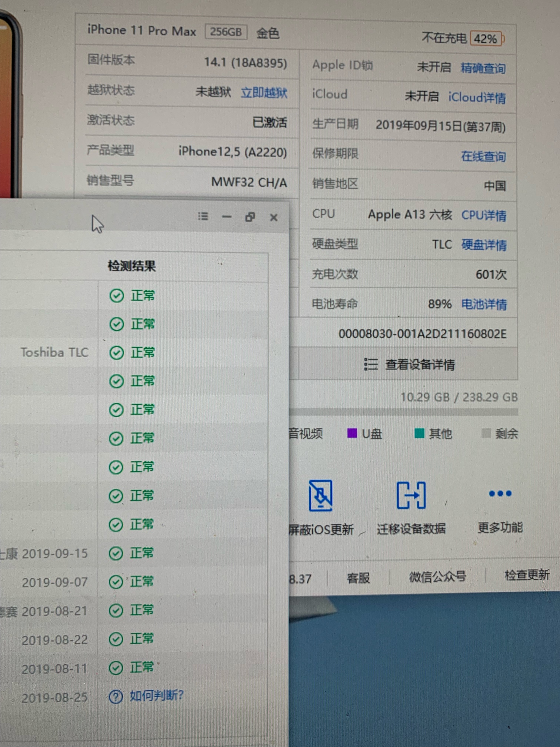Click the 音视频 legend label
Screen dimensions: 560x747
pyautogui.click(x=306, y=433)
